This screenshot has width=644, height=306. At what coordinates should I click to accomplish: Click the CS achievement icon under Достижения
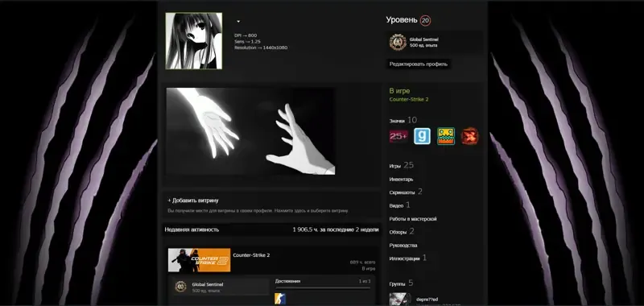(280, 299)
